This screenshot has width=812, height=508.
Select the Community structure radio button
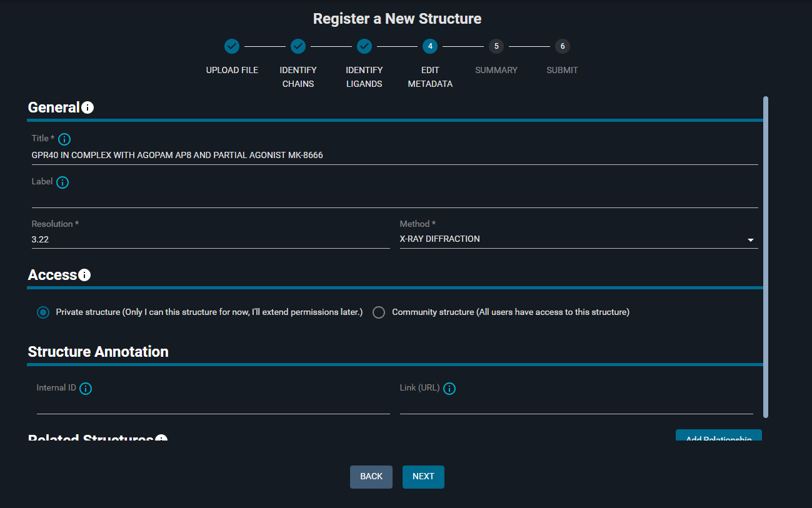click(x=379, y=312)
